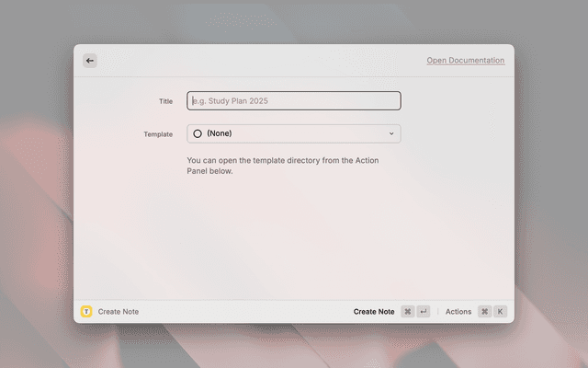Focus the Title input field

[x=294, y=101]
